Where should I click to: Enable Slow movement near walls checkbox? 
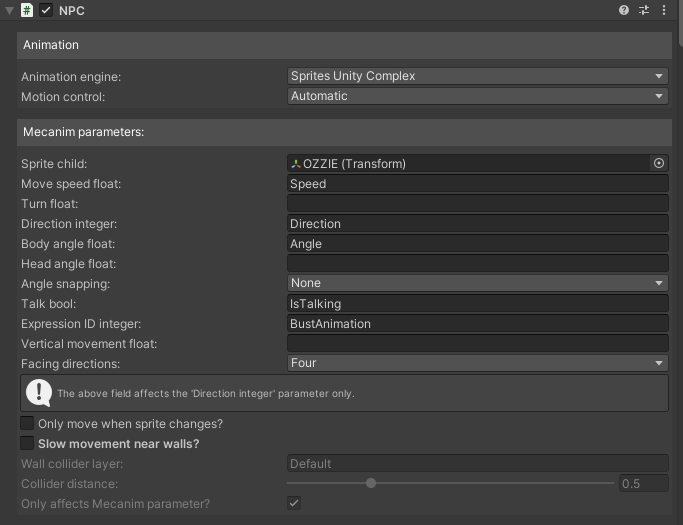[x=27, y=443]
